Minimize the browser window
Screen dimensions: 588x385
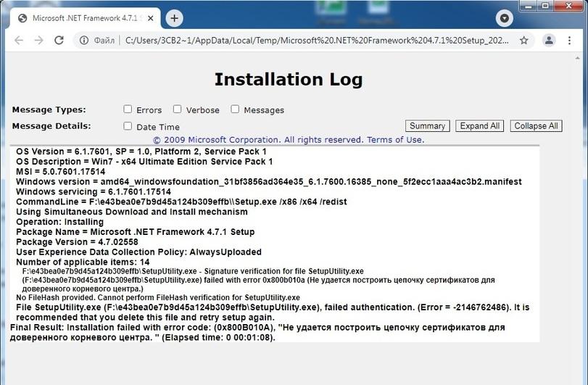(x=529, y=6)
